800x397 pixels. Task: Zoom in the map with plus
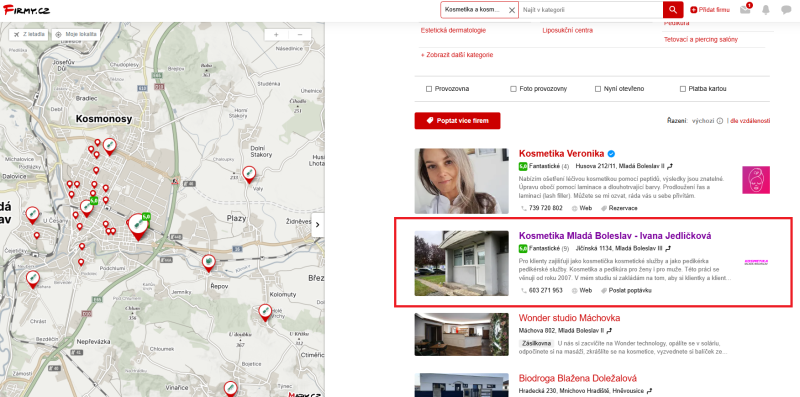(x=276, y=35)
